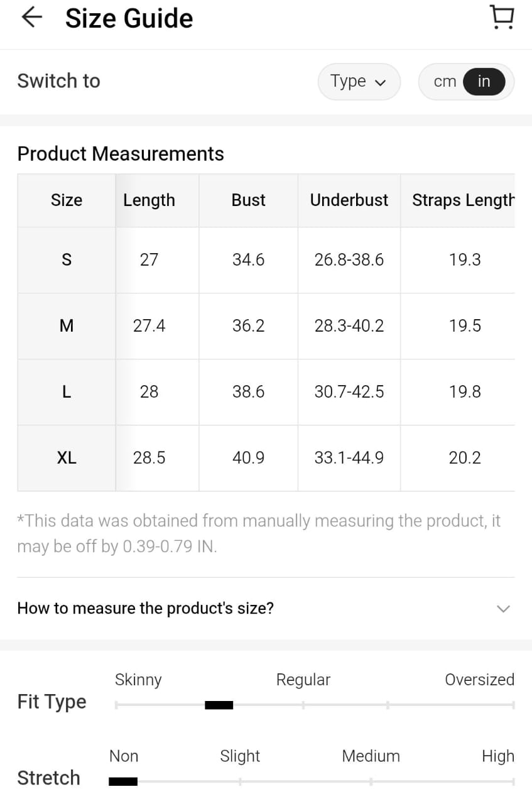Choose the L size row
Viewport: 532px width, 804px height.
pyautogui.click(x=67, y=392)
